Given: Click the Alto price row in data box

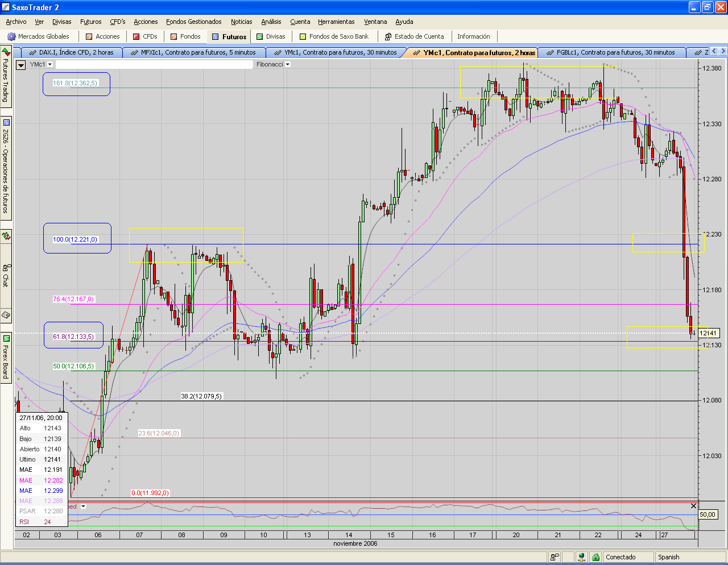Looking at the screenshot, I should click(41, 428).
